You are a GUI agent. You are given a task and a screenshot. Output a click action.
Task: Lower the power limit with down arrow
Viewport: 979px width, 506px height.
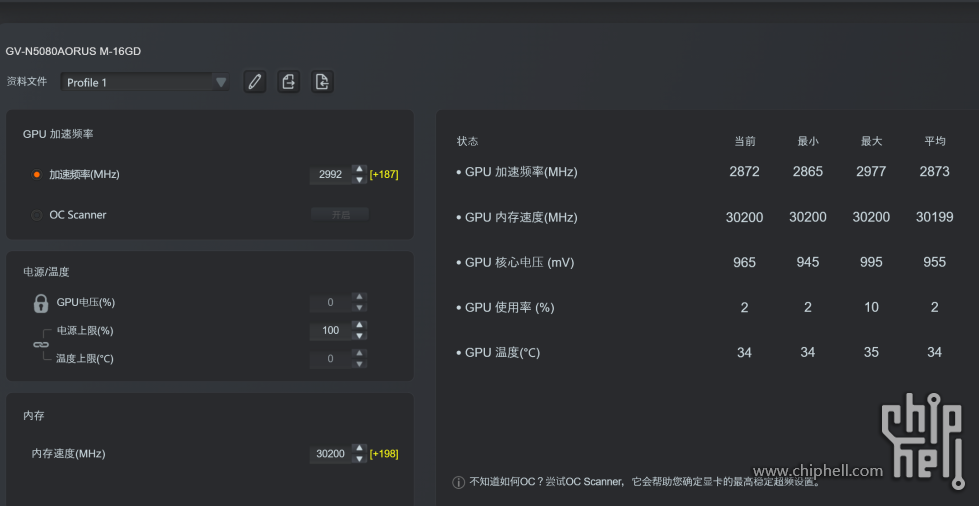click(x=359, y=335)
